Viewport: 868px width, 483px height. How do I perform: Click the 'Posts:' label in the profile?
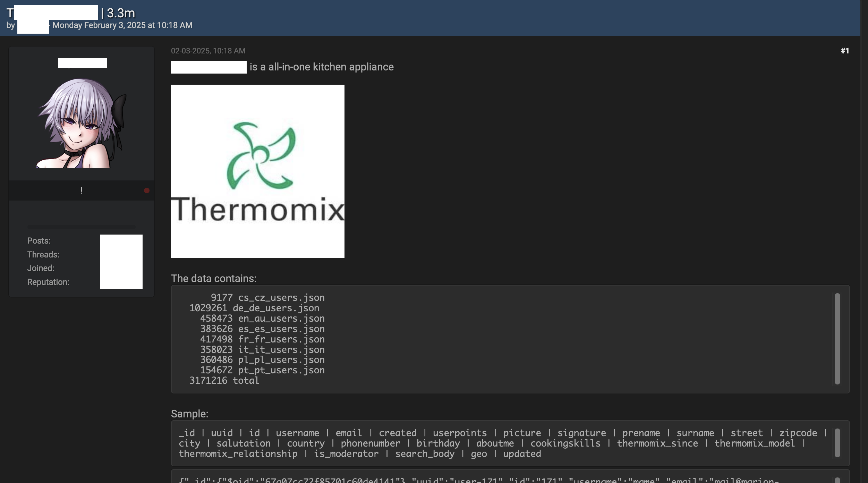[39, 241]
